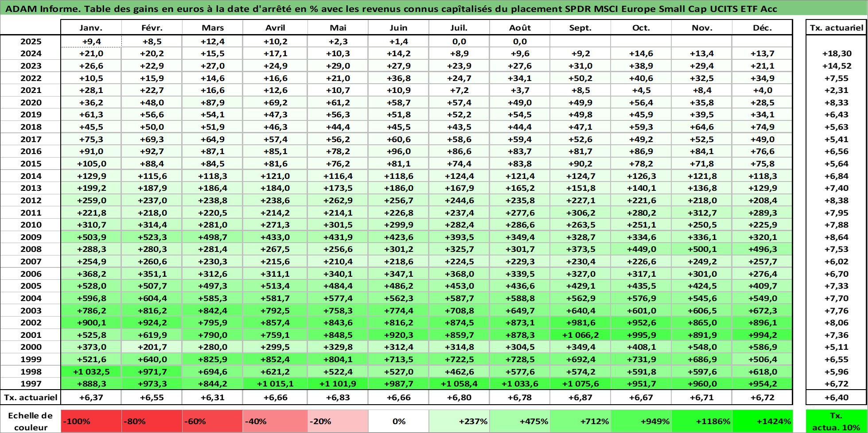The width and height of the screenshot is (868, 433).
Task: Click the +949% green scale swatch
Action: 641,421
